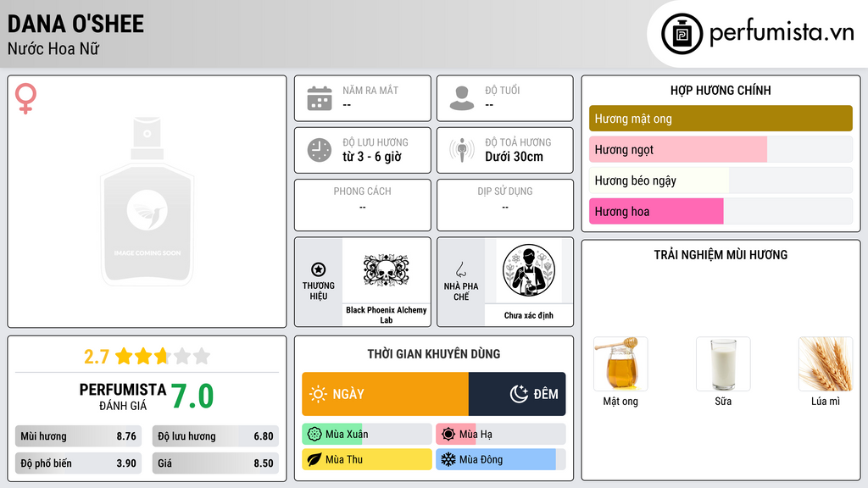Click the calendar icon beside Năm Ra Mắt
This screenshot has height=488, width=868.
click(x=320, y=98)
